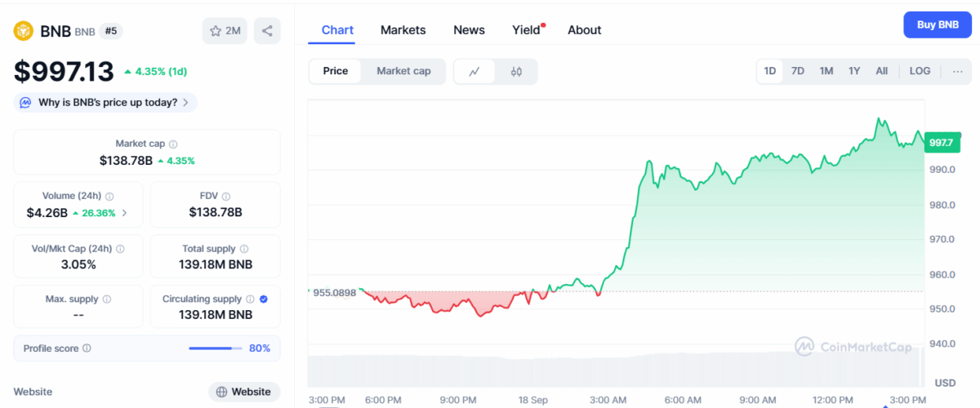Switch to candlestick chart icon
The height and width of the screenshot is (408, 980).
coord(516,71)
